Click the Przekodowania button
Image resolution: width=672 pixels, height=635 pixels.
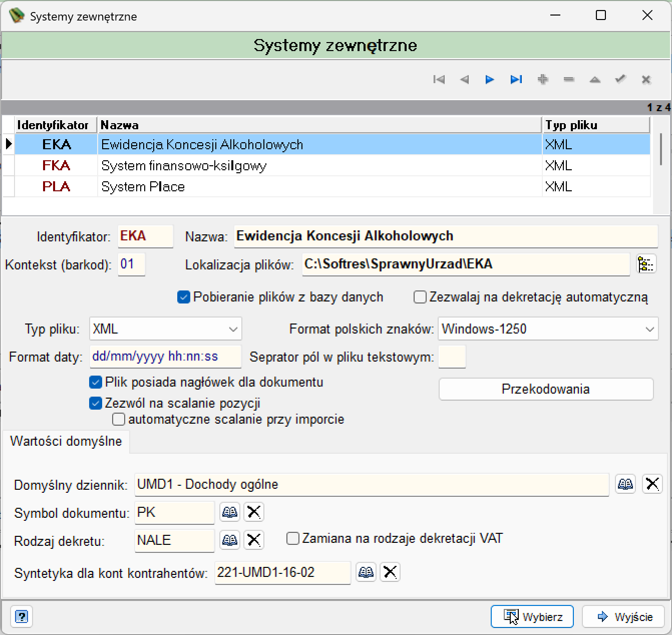(x=546, y=389)
